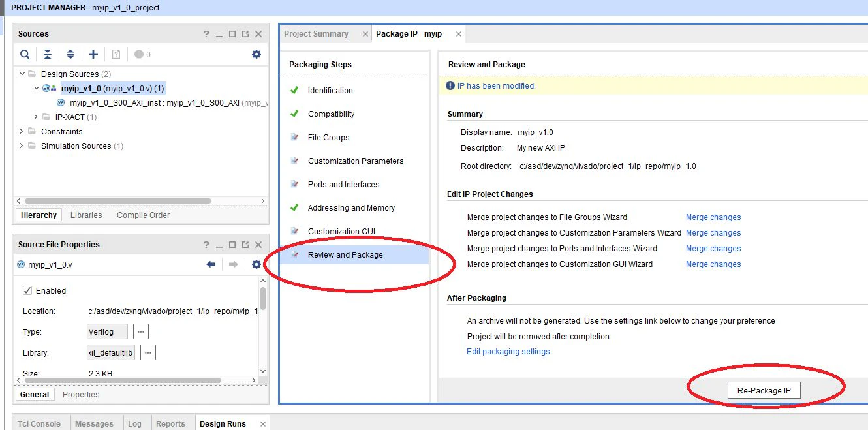868x430 pixels.
Task: Open search in the Sources panel
Action: (x=24, y=54)
